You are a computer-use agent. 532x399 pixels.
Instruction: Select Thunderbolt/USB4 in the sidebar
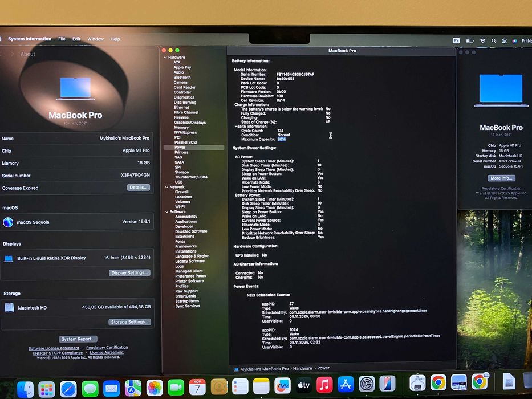coord(191,177)
